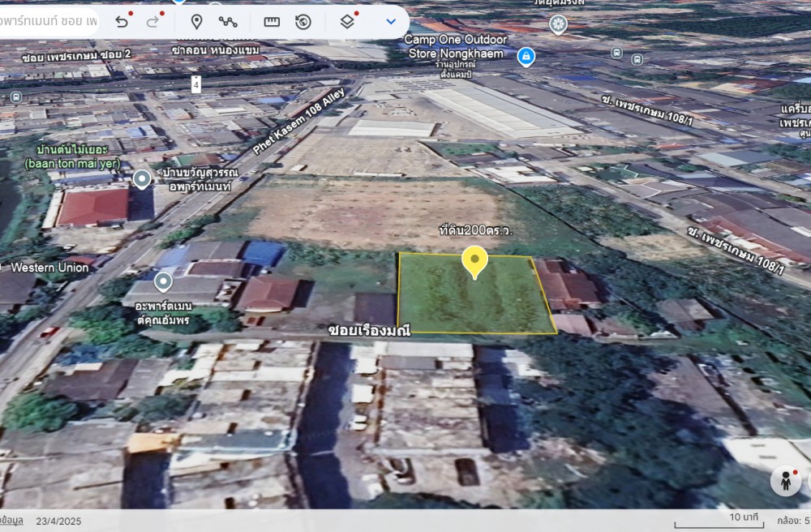This screenshot has height=532, width=811.
Task: Click the Redo arrow in toolbar
Action: pos(152,21)
